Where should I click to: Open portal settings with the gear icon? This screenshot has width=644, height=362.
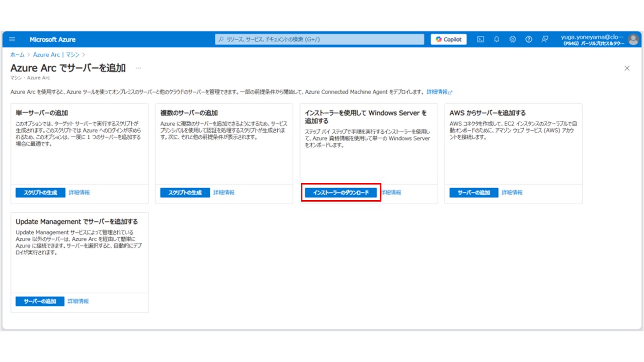point(512,39)
